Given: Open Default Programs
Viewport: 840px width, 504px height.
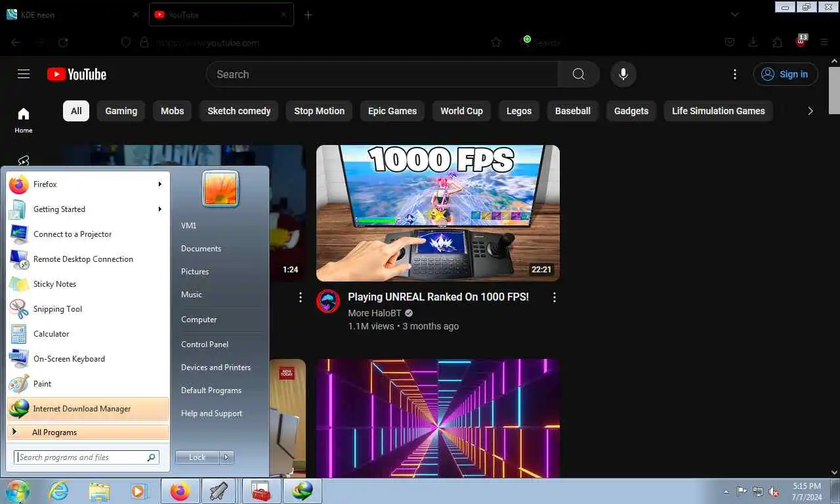Looking at the screenshot, I should [x=211, y=390].
